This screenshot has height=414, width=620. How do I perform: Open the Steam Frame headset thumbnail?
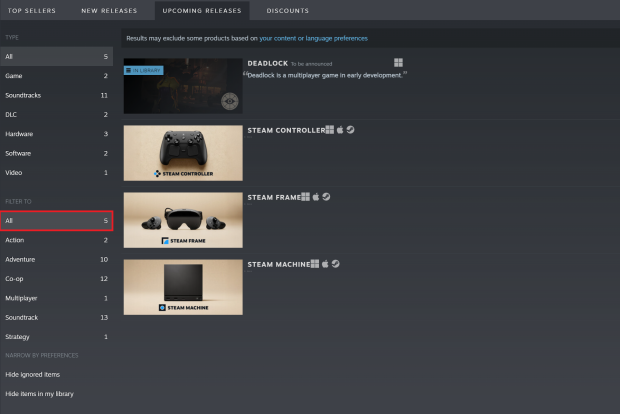[x=183, y=220]
